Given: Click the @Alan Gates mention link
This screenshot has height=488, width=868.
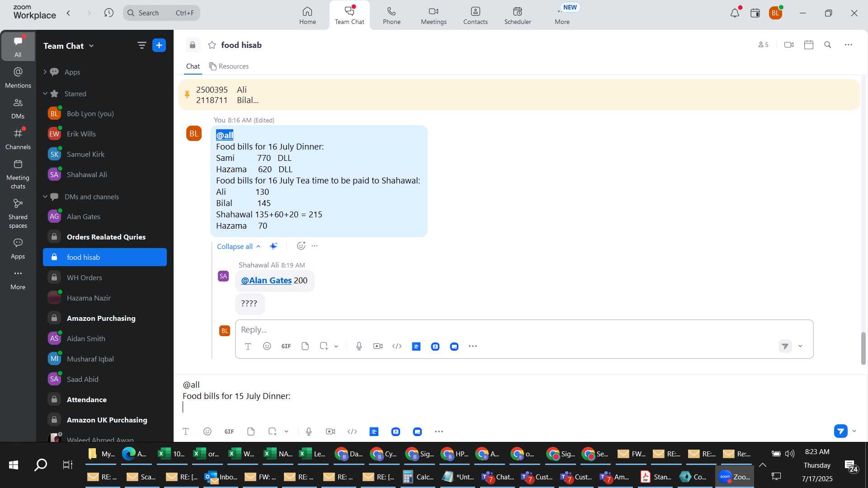Looking at the screenshot, I should click(x=266, y=280).
